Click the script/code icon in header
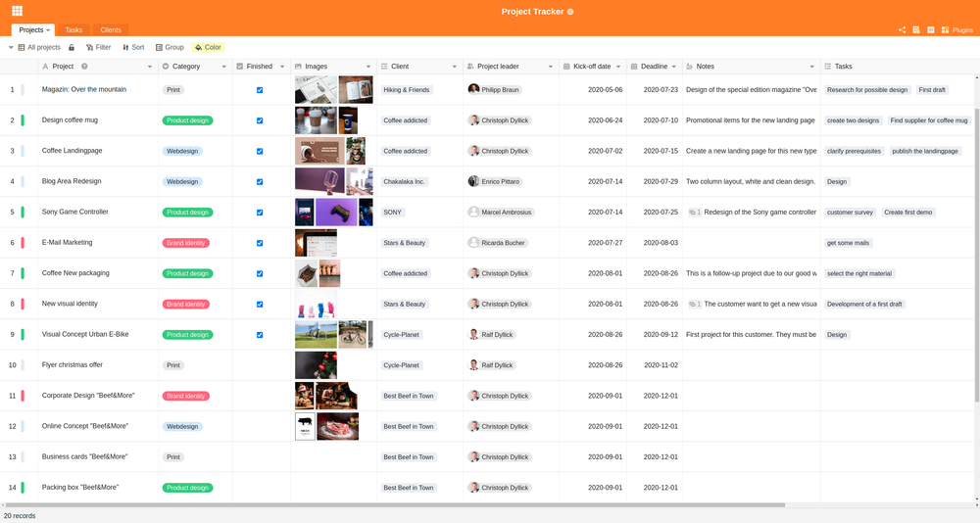Image resolution: width=980 pixels, height=523 pixels. (x=930, y=30)
